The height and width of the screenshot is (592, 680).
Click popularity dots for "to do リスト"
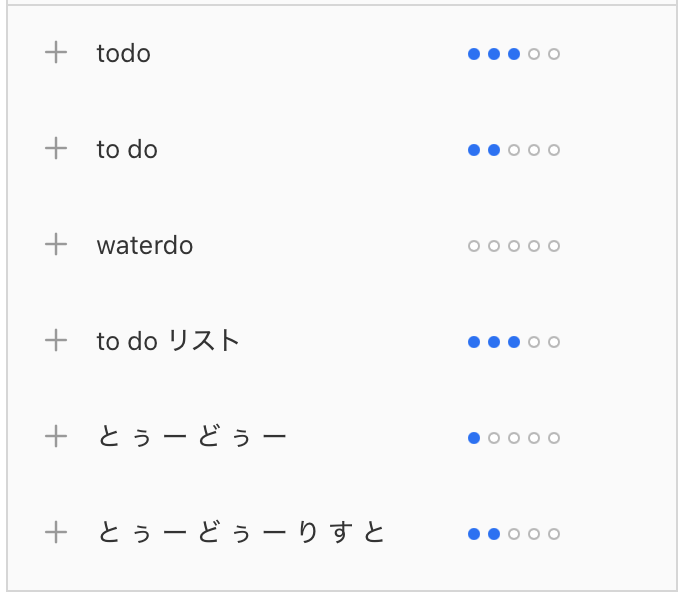coord(514,342)
